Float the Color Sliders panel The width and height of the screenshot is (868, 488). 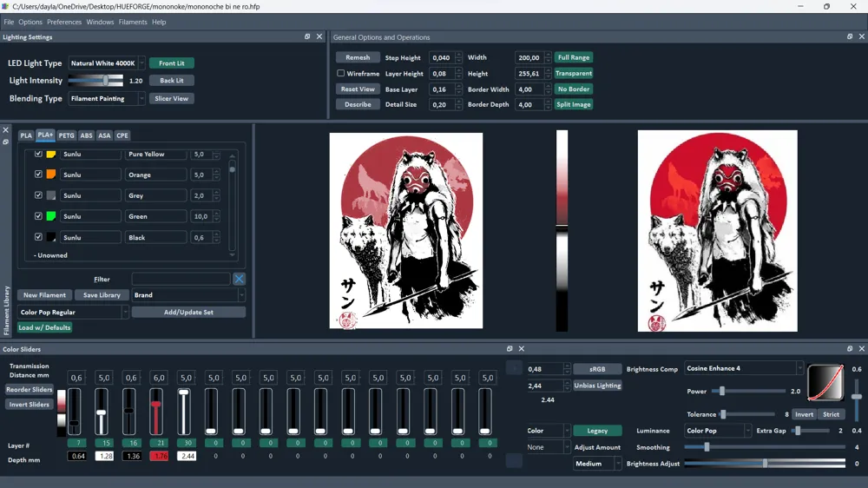coord(510,348)
